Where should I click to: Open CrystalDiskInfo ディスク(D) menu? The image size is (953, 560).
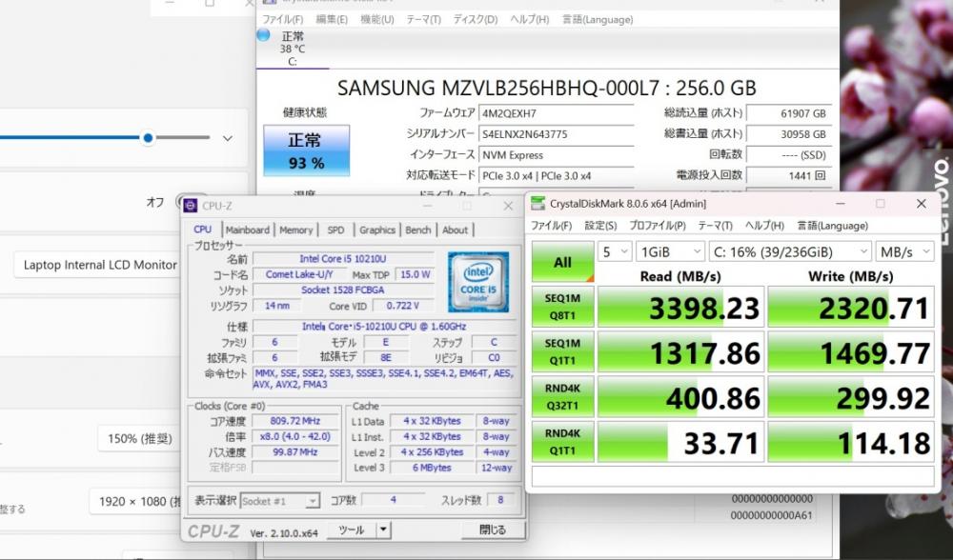point(476,19)
